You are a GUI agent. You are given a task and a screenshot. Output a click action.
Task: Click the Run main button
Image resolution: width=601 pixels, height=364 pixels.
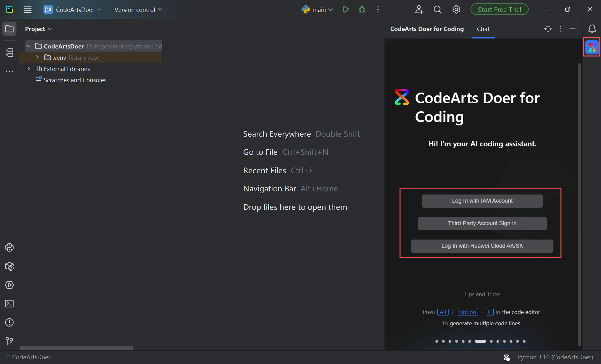pos(346,10)
